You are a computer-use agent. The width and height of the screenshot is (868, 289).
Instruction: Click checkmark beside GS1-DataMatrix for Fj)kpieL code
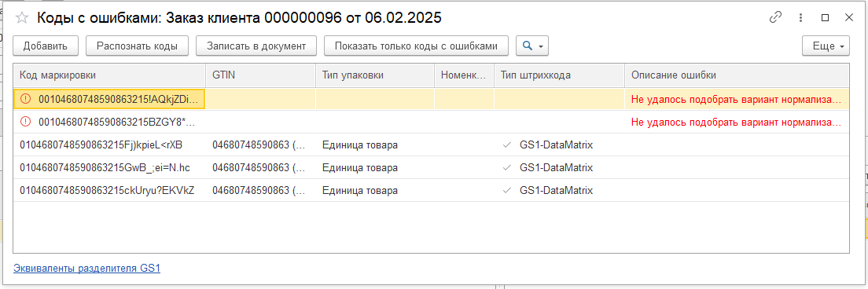[506, 144]
